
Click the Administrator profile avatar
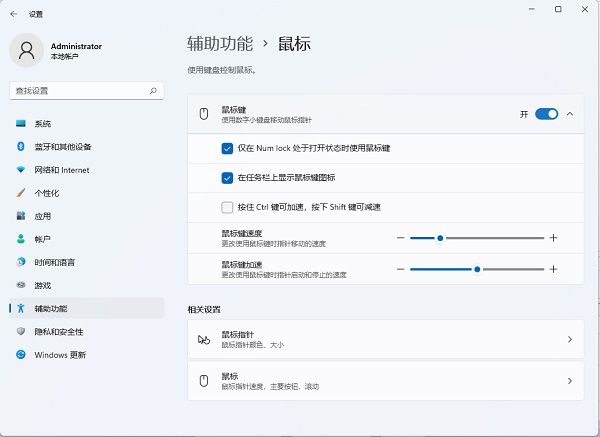coord(27,50)
